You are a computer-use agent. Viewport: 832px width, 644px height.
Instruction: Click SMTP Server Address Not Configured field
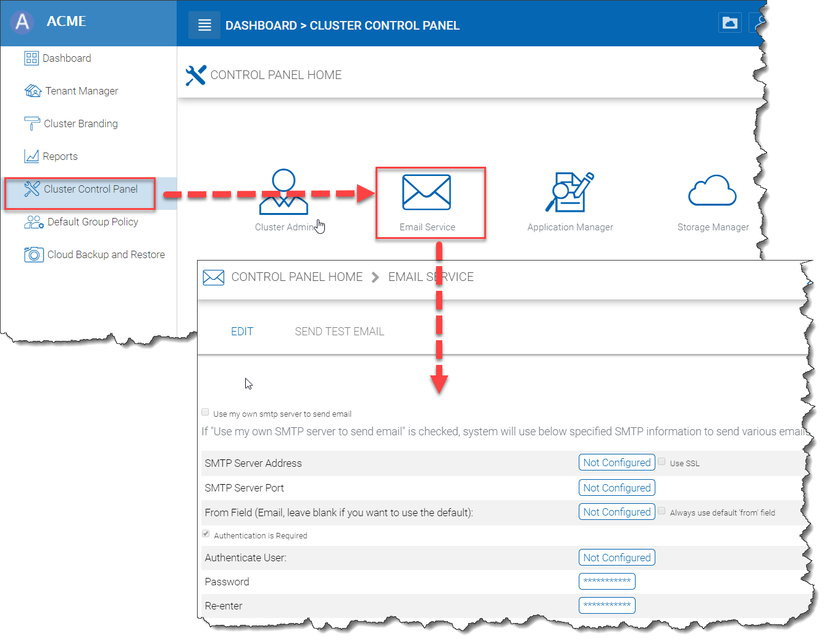[x=617, y=462]
